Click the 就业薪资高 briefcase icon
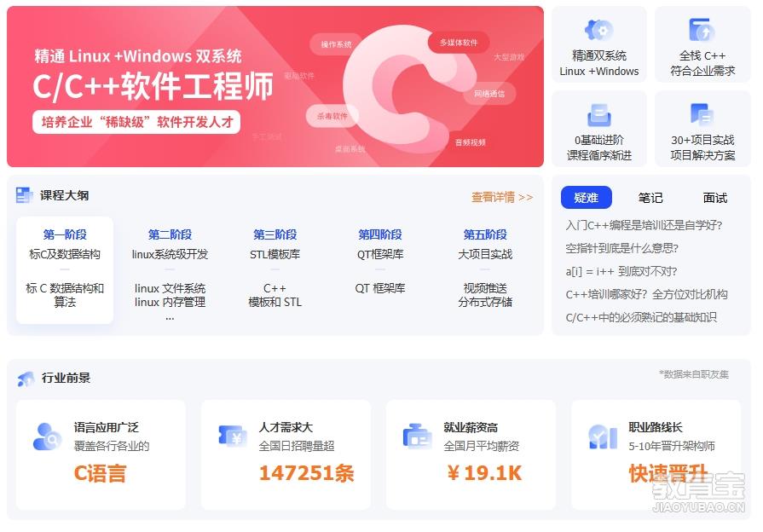 pos(417,437)
